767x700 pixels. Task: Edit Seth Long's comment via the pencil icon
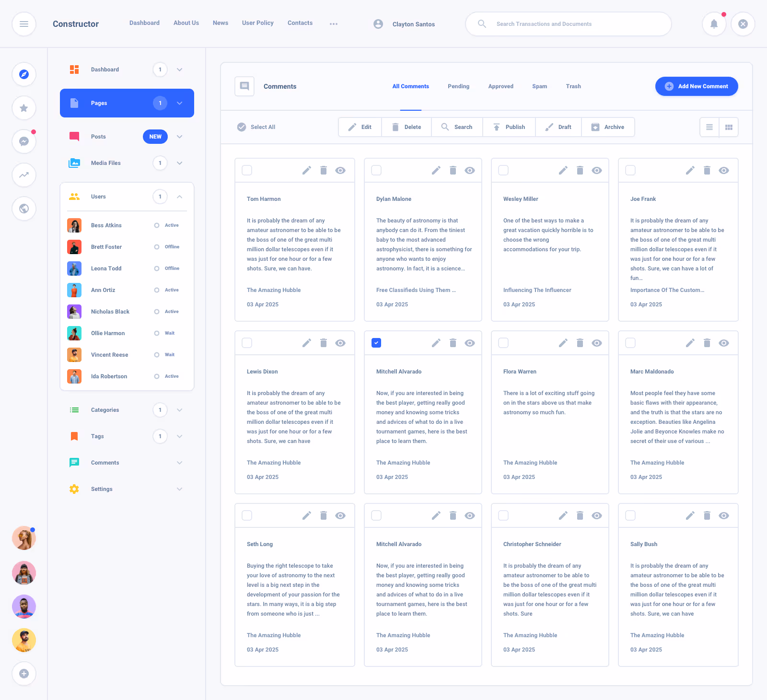(x=307, y=515)
